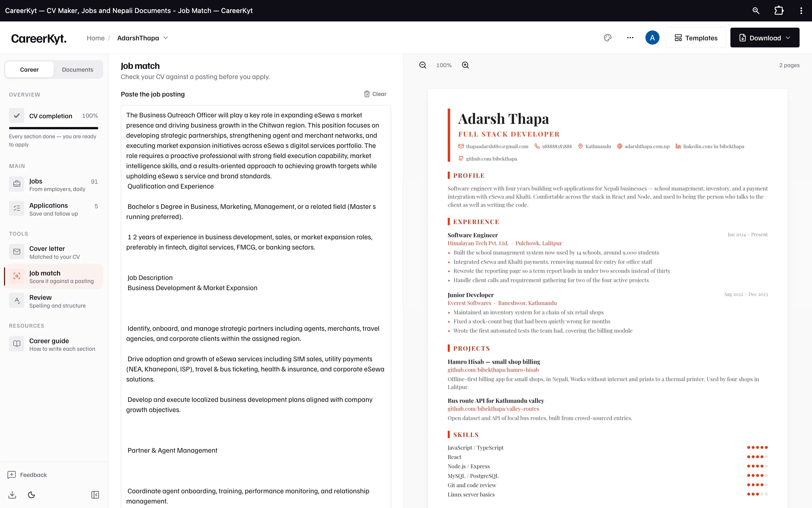
Task: Click the Linux server basics skill dots
Action: (757, 494)
